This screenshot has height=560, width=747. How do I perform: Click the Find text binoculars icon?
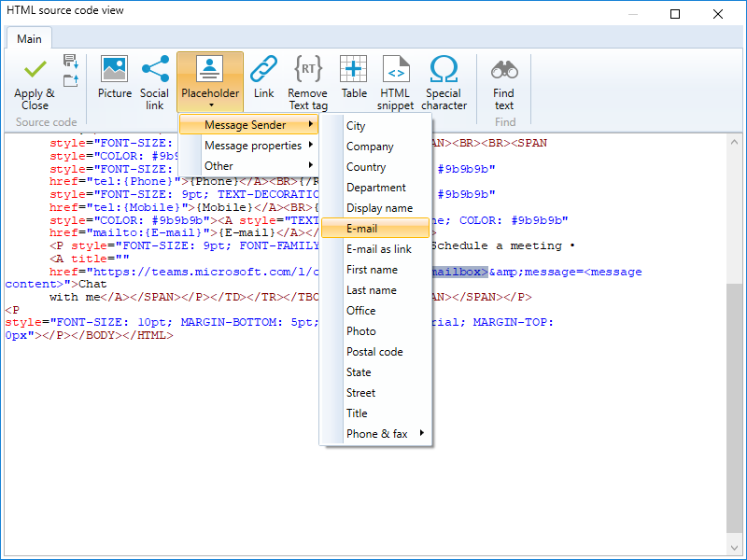(504, 70)
